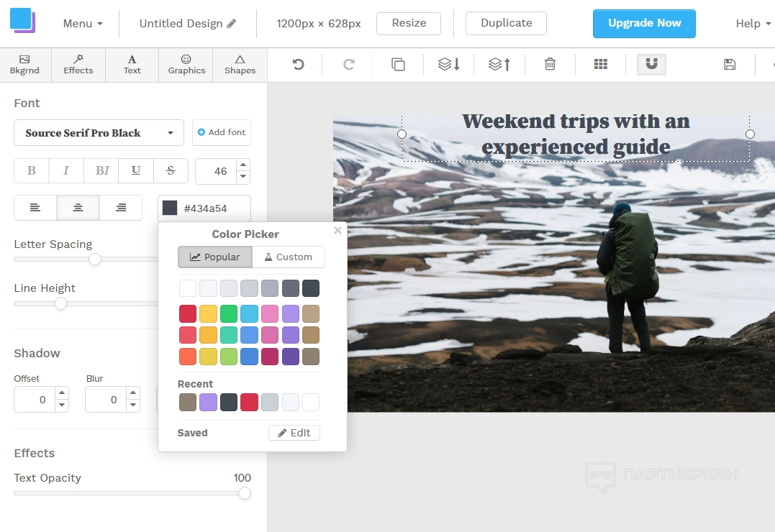The image size is (775, 532).
Task: Open the Graphics tab
Action: point(186,65)
